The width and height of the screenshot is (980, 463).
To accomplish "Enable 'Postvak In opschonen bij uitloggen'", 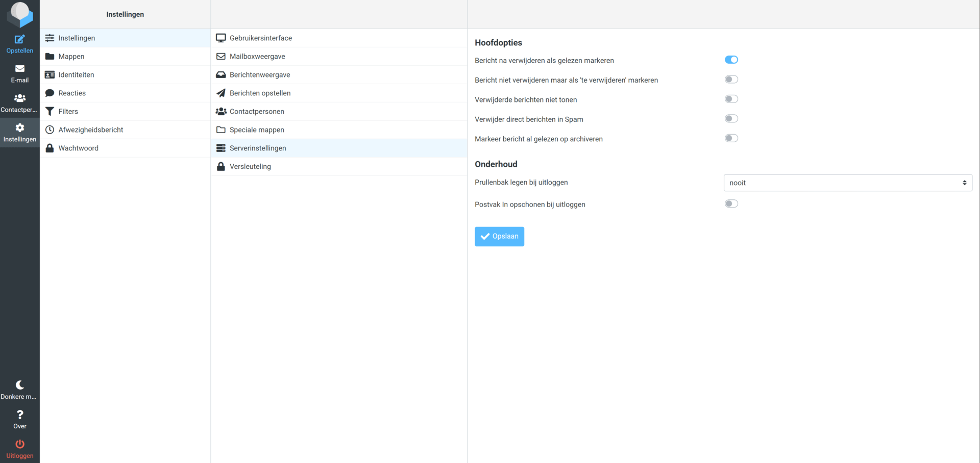I will tap(731, 204).
